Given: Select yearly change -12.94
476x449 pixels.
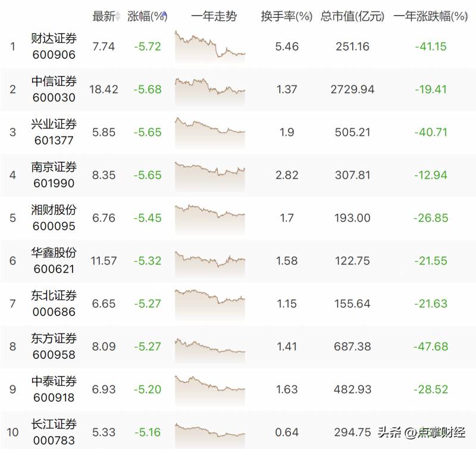Looking at the screenshot, I should coord(431,175).
